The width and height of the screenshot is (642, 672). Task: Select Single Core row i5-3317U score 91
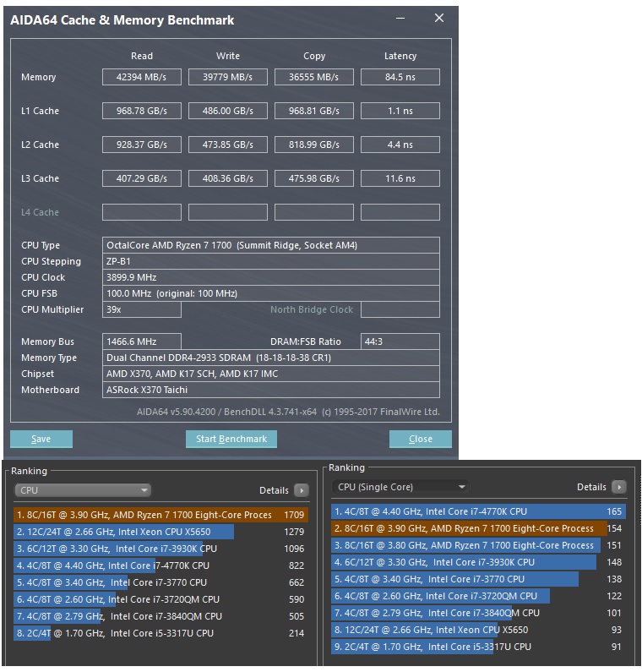click(478, 647)
